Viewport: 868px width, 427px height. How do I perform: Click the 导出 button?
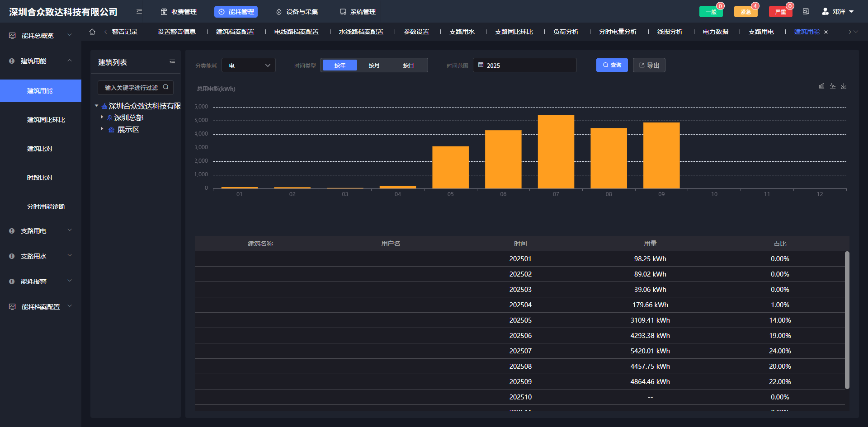point(649,66)
